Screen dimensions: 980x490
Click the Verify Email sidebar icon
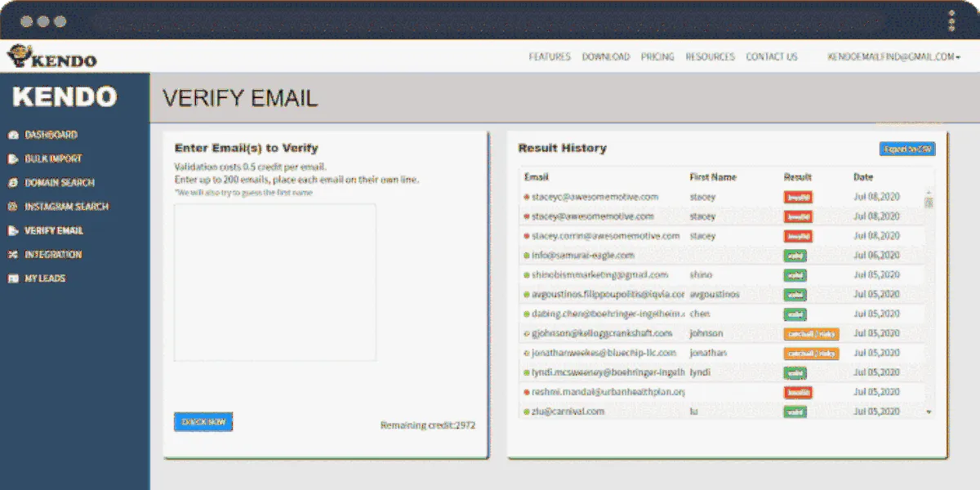click(x=12, y=230)
